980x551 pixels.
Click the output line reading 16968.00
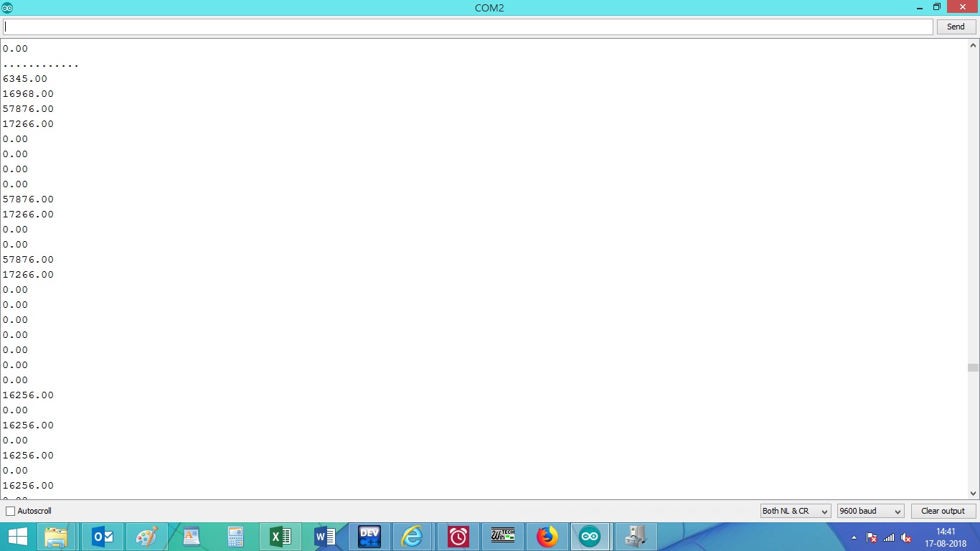28,94
